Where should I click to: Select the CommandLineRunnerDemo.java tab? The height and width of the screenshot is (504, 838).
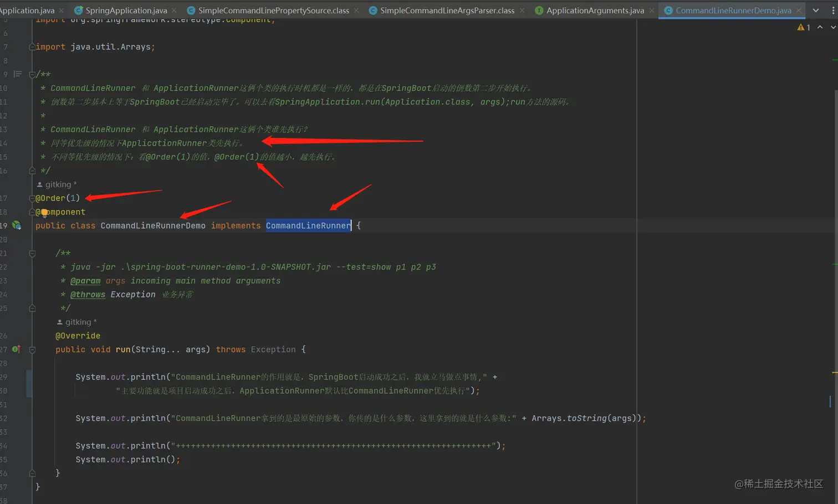tap(733, 10)
